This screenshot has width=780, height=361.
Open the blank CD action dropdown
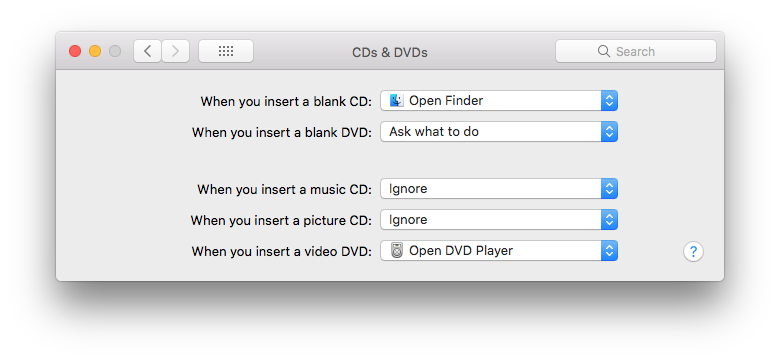coord(499,100)
